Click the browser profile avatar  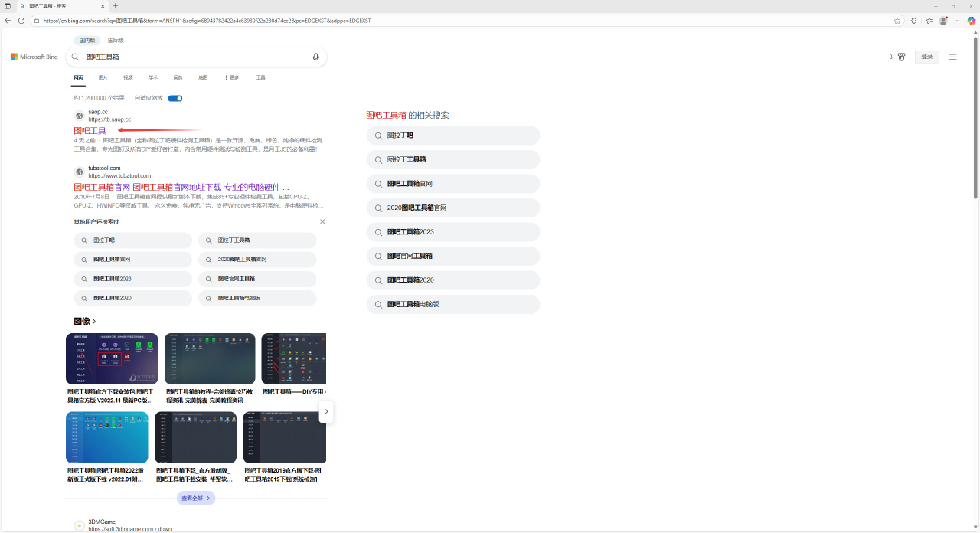click(x=943, y=21)
